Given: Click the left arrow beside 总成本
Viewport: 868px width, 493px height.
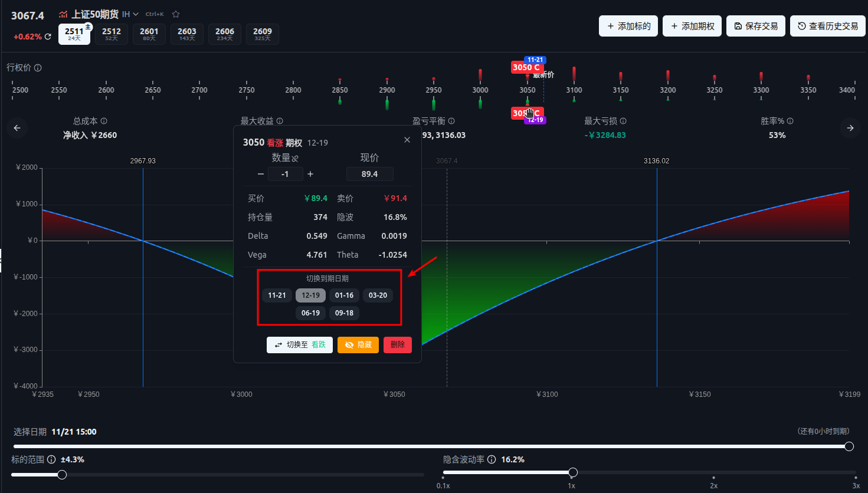Looking at the screenshot, I should [x=17, y=128].
